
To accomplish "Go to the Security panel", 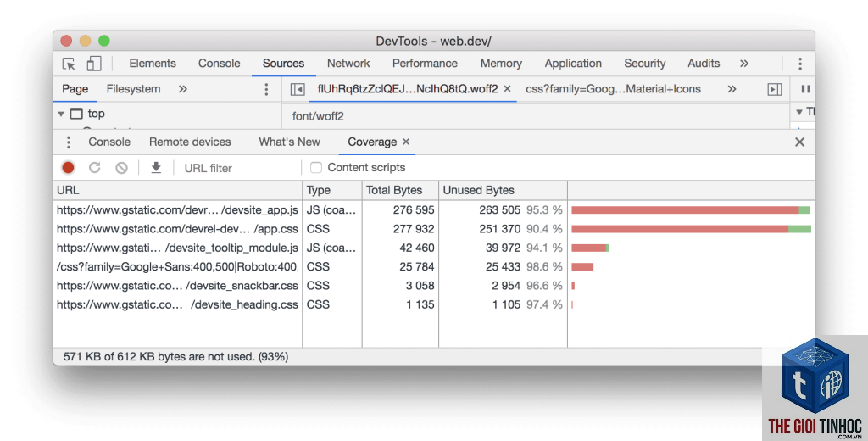I will pyautogui.click(x=645, y=64).
